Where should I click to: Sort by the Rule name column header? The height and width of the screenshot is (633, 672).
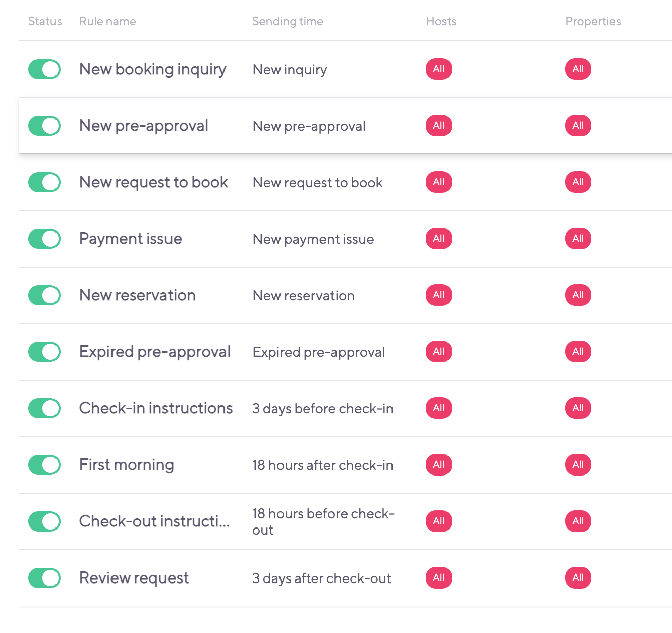tap(107, 21)
